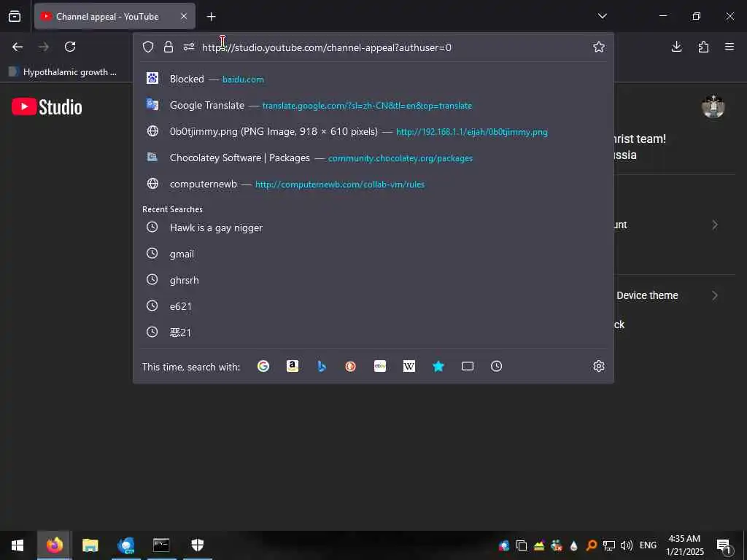The width and height of the screenshot is (747, 560).
Task: Search with Bing this time
Action: pos(322,366)
